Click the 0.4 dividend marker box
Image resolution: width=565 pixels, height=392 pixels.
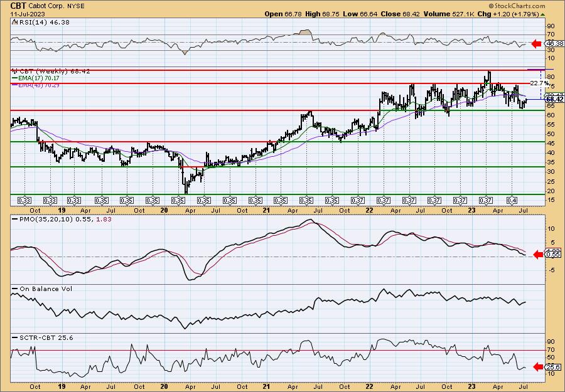(512, 200)
